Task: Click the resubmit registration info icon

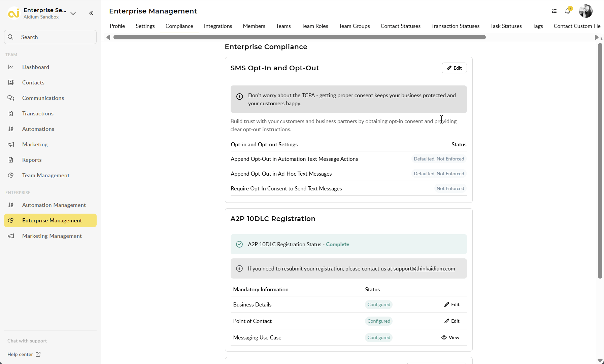Action: [239, 268]
